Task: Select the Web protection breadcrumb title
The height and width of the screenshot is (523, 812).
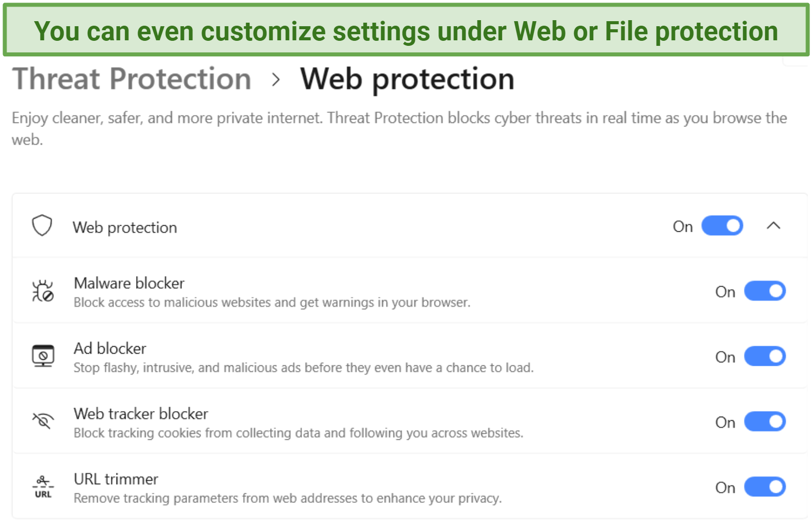Action: click(x=407, y=79)
